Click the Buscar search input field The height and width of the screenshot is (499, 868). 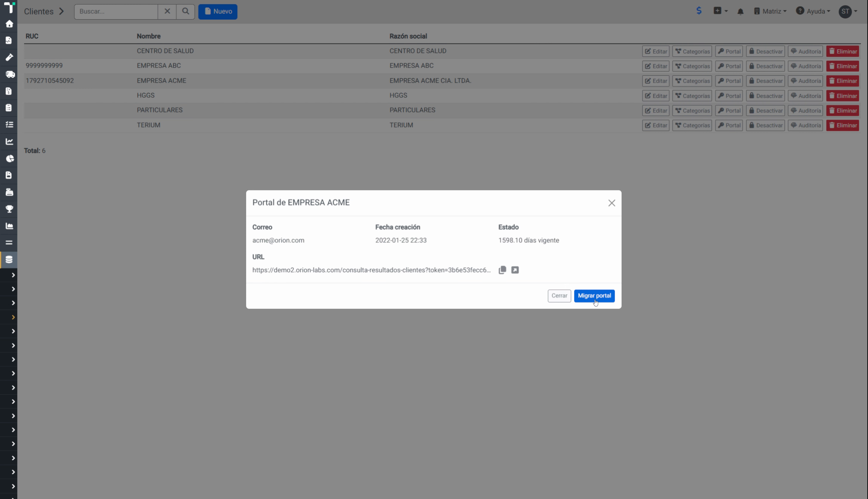(x=116, y=11)
